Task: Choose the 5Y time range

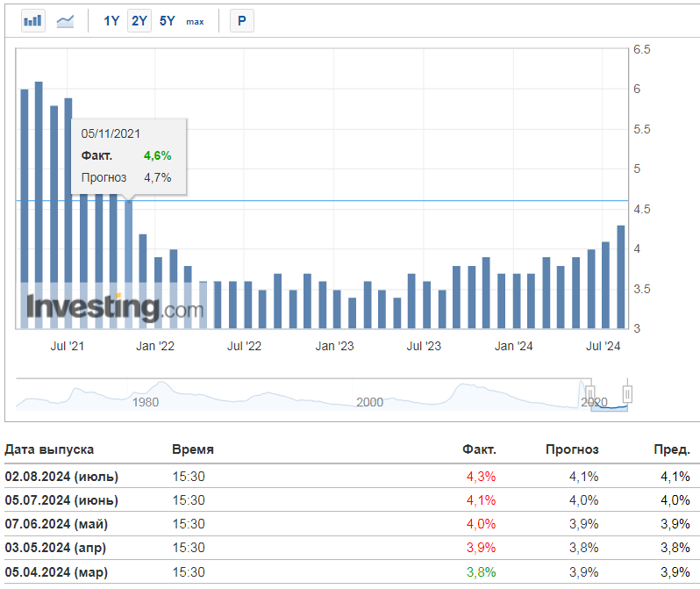Action: (x=168, y=21)
